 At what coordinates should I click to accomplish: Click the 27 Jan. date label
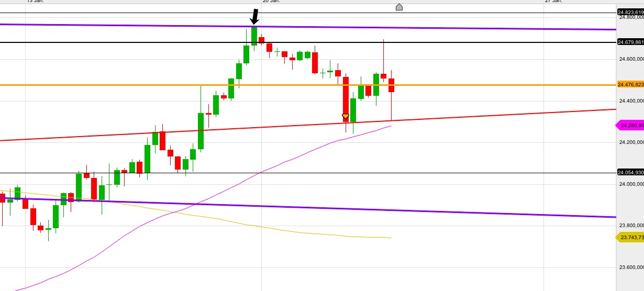point(553,2)
